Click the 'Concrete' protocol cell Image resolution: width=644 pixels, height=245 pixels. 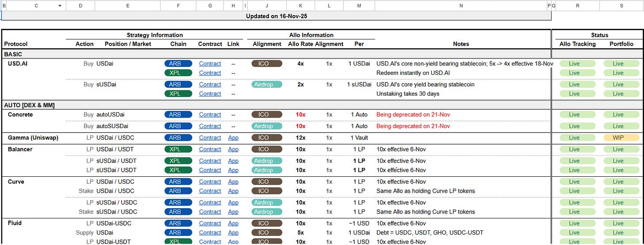click(20, 114)
